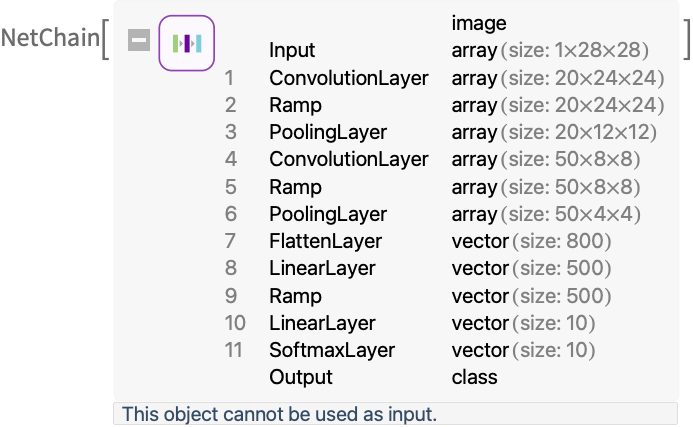This screenshot has height=427, width=693.
Task: Click the NetChain layers icon
Action: pos(187,43)
